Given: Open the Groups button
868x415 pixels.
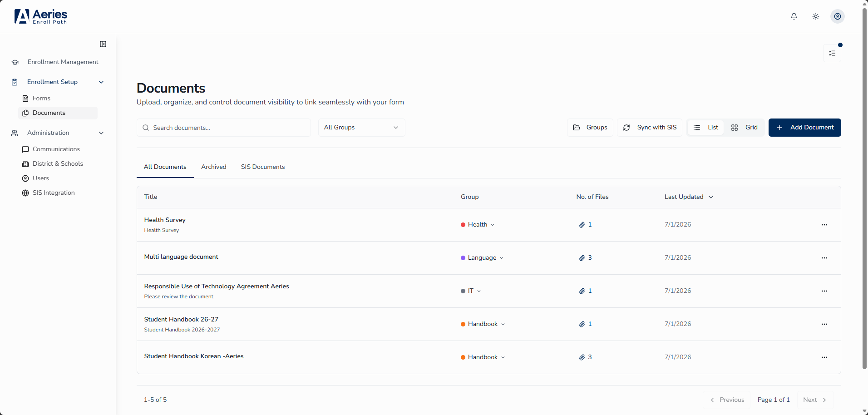Looking at the screenshot, I should pos(590,128).
